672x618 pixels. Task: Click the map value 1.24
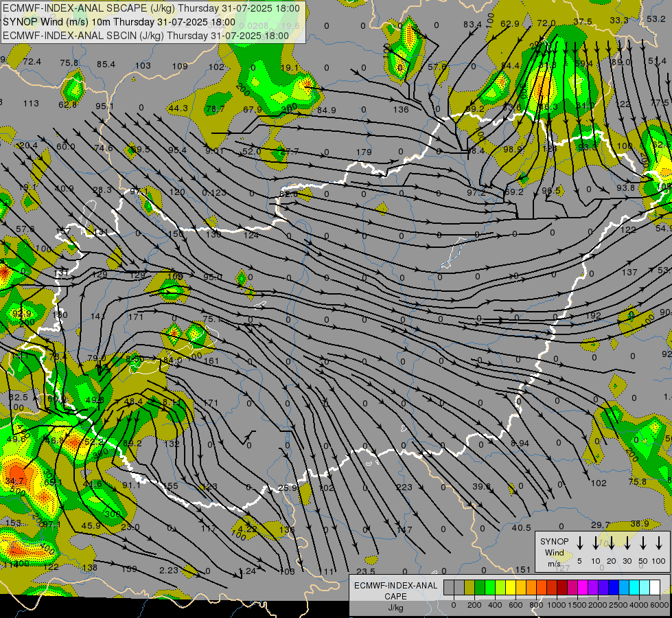coord(247,571)
